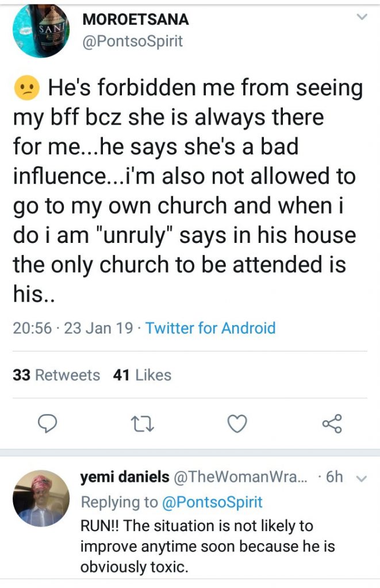
Task: Like the tweet with the heart icon
Action: pos(237,423)
